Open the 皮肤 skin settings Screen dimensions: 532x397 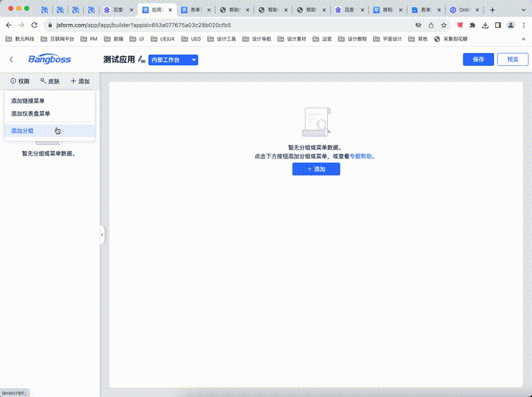pos(50,81)
